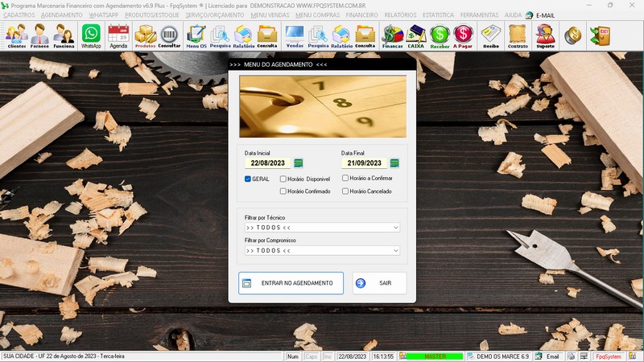Image resolution: width=644 pixels, height=362 pixels.
Task: Open calendar picker for Data Final
Action: [394, 163]
